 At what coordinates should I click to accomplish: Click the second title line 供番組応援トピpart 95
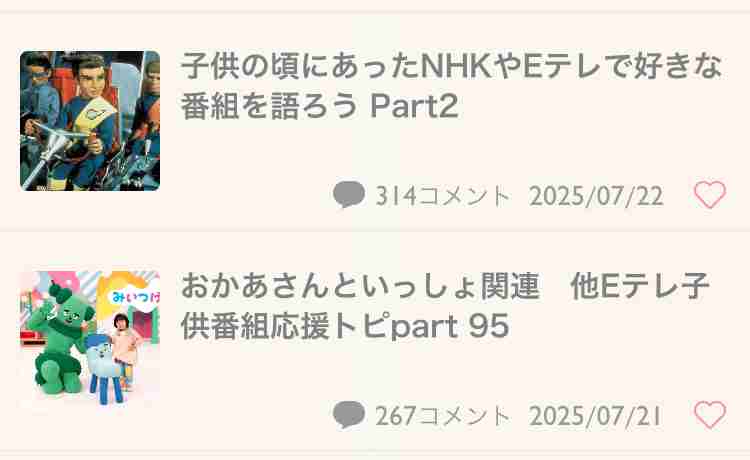tap(345, 326)
